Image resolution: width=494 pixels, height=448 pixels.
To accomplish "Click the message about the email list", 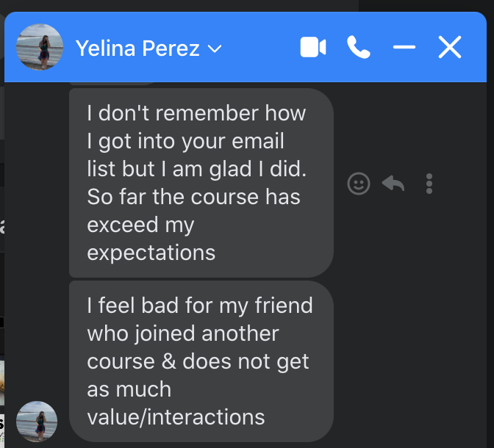I will (201, 183).
